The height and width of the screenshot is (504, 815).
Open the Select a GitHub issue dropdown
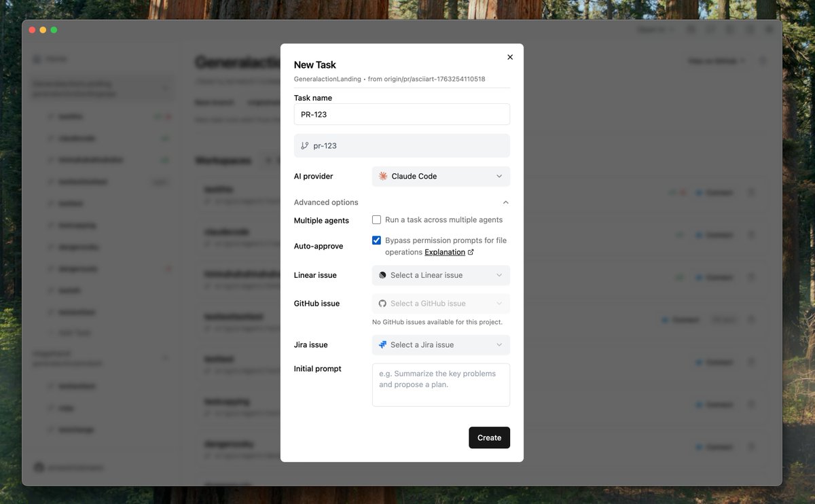tap(441, 304)
